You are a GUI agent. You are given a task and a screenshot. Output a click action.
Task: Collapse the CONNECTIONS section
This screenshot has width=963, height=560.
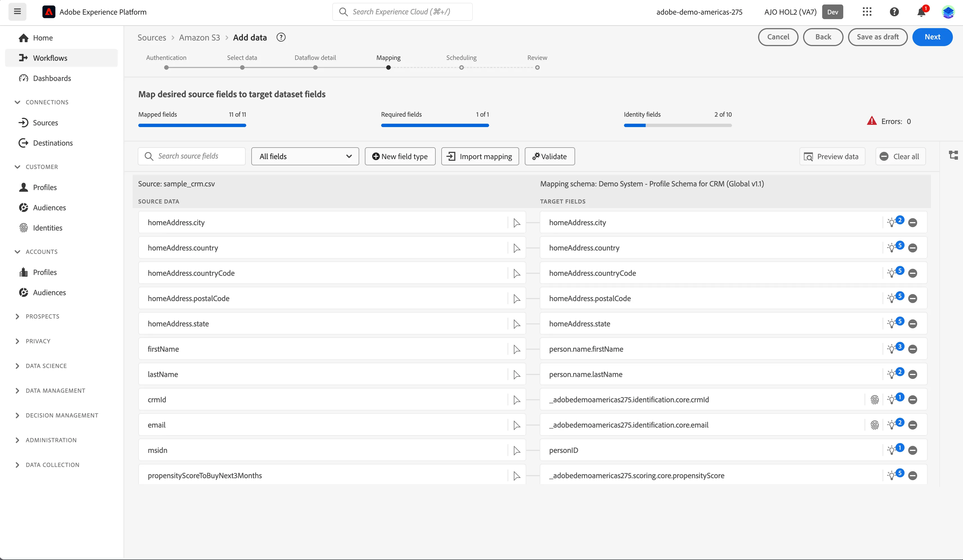pyautogui.click(x=17, y=102)
